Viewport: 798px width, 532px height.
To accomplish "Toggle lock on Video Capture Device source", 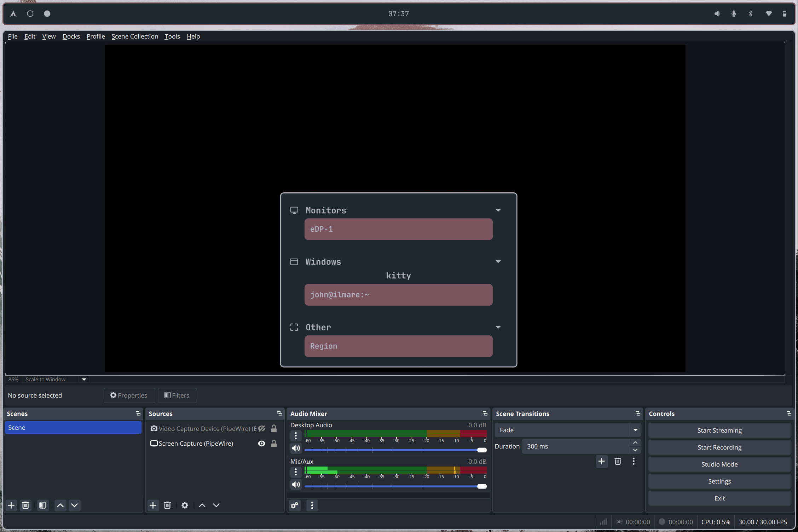I will pyautogui.click(x=274, y=429).
